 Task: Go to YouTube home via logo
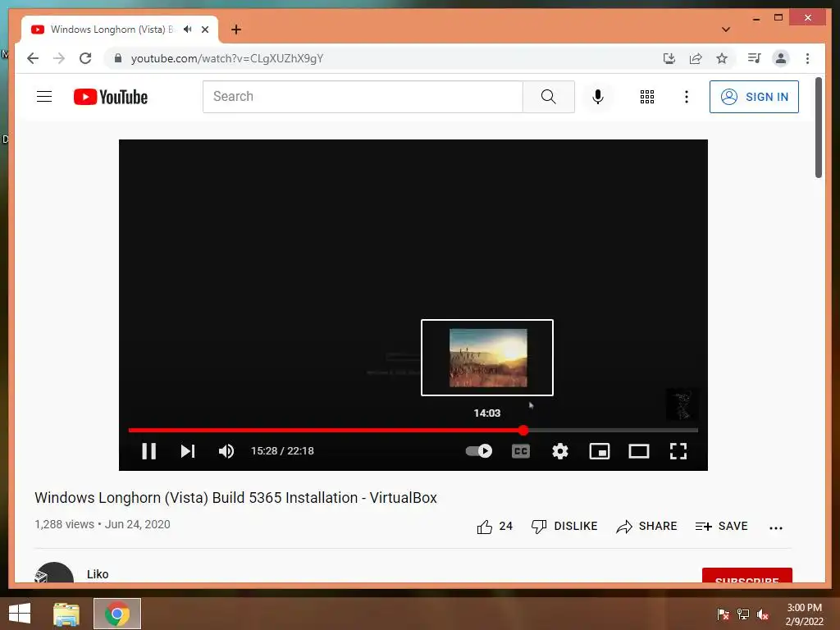coord(111,97)
